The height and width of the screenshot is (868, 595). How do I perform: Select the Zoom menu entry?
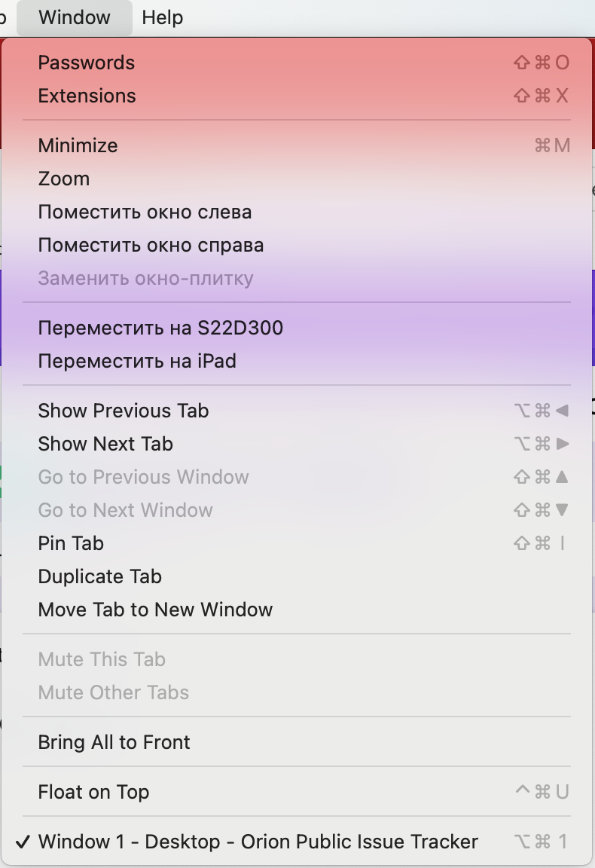64,179
